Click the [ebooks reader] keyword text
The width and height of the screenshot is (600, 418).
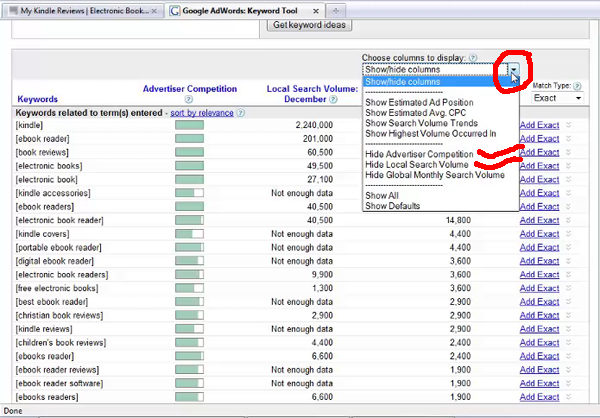point(45,356)
